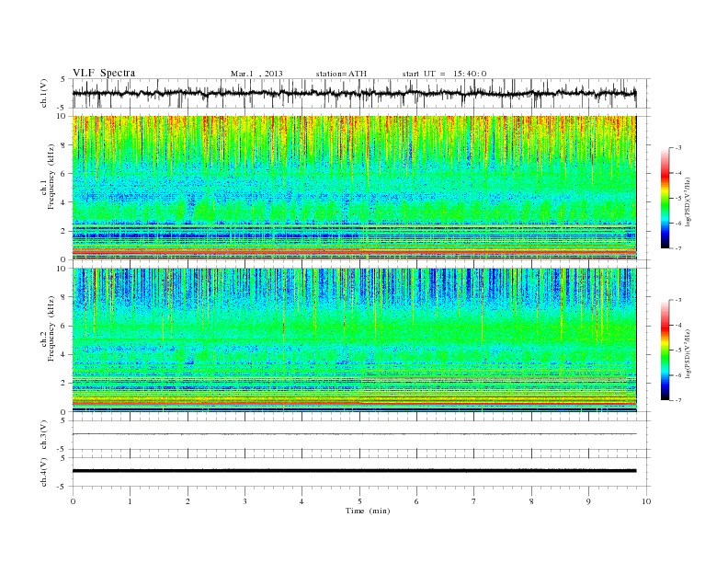Click the lower color scale bar for ch.2

click(665, 350)
